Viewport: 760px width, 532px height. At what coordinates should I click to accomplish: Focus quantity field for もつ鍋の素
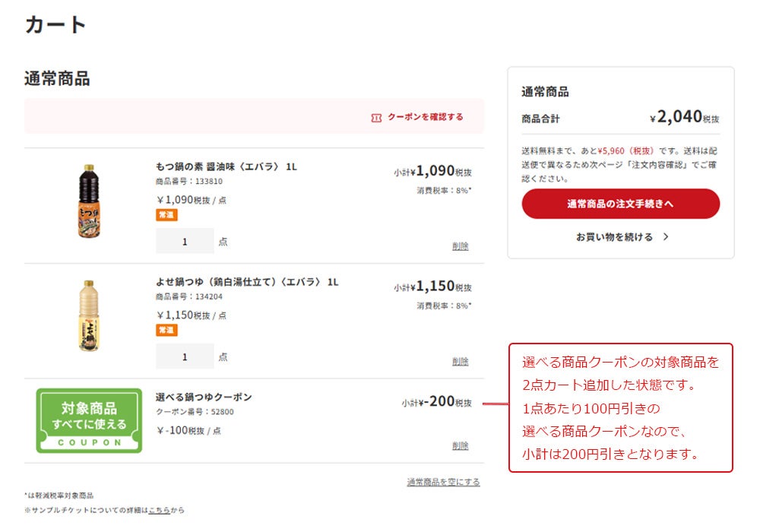coord(185,241)
